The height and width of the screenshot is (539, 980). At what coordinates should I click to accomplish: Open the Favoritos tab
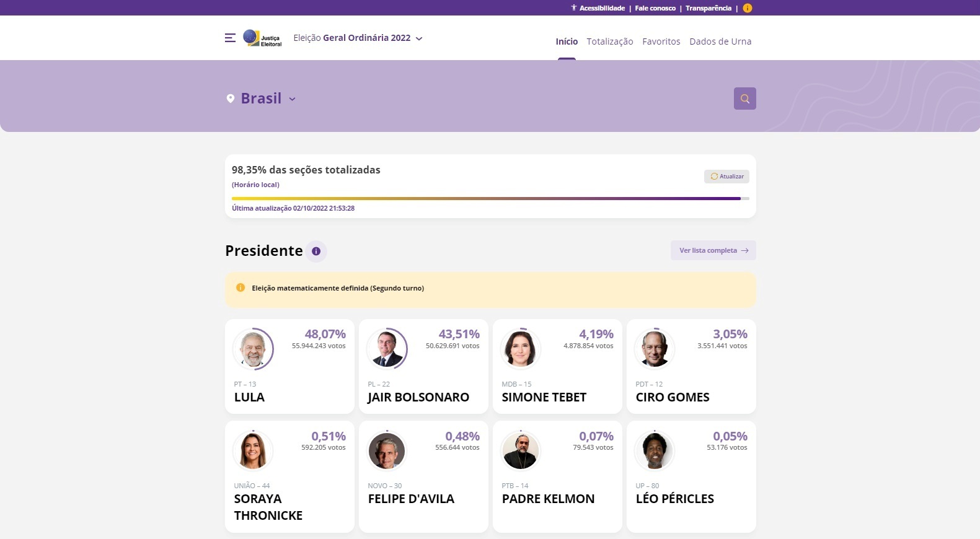tap(661, 42)
